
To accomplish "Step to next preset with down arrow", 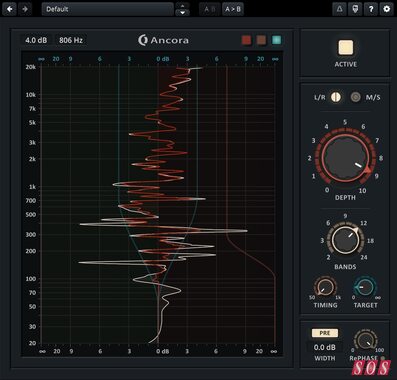I will click(183, 13).
